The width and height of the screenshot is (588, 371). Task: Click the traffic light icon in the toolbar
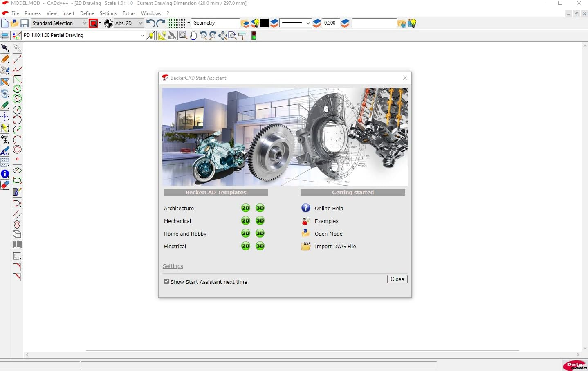(254, 36)
